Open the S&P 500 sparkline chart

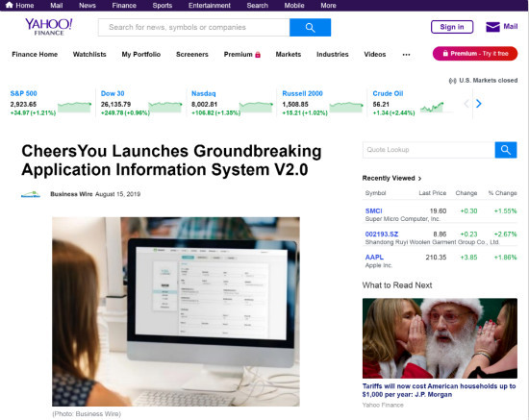pos(75,108)
